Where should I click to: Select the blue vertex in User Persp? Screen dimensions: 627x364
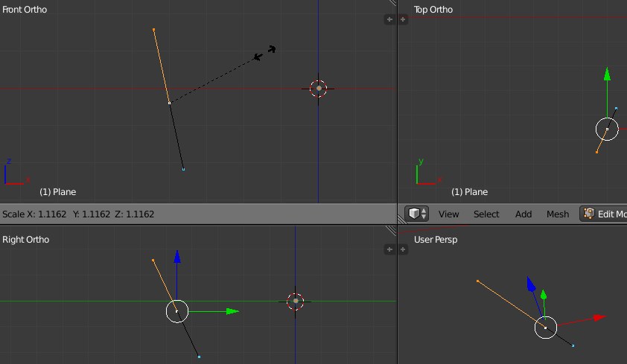click(x=573, y=345)
